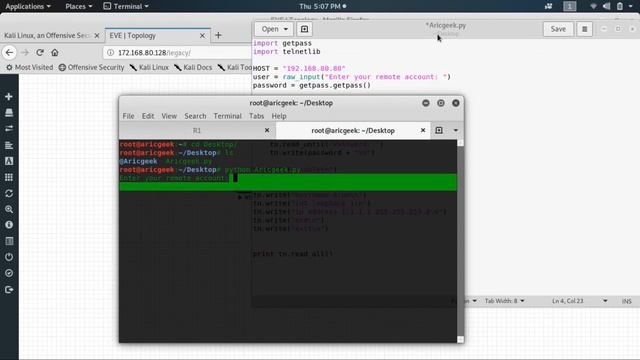Open the terminal Search menu

coord(195,116)
